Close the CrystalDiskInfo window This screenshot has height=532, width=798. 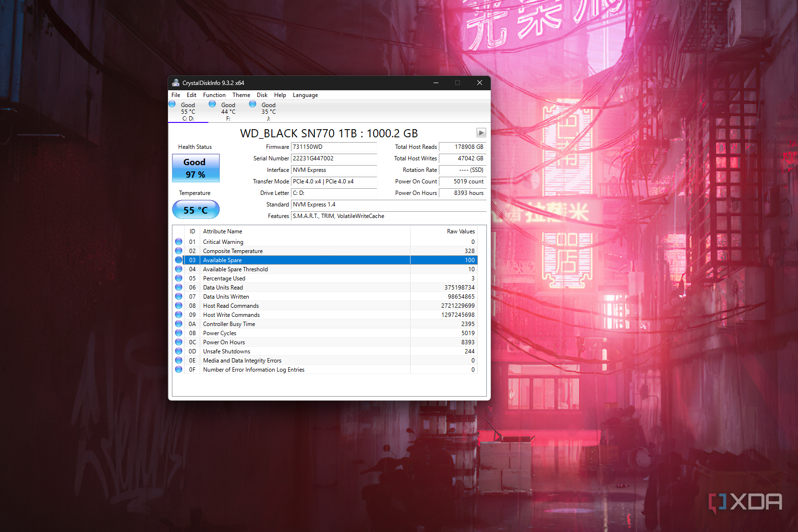click(479, 83)
